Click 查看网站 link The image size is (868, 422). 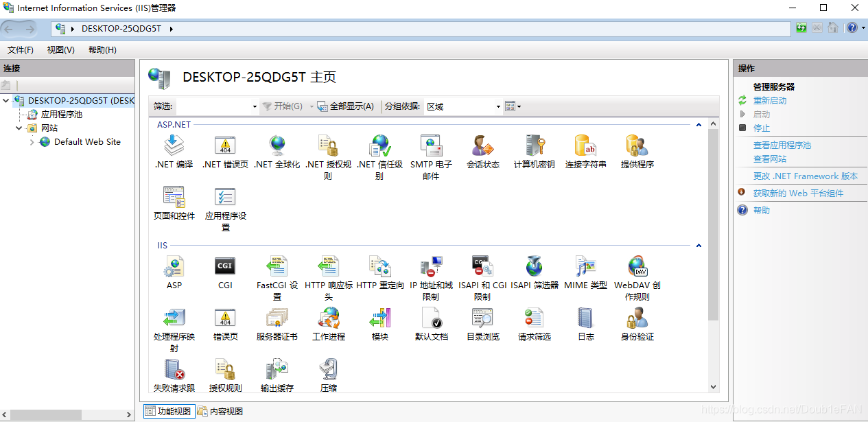[x=770, y=159]
